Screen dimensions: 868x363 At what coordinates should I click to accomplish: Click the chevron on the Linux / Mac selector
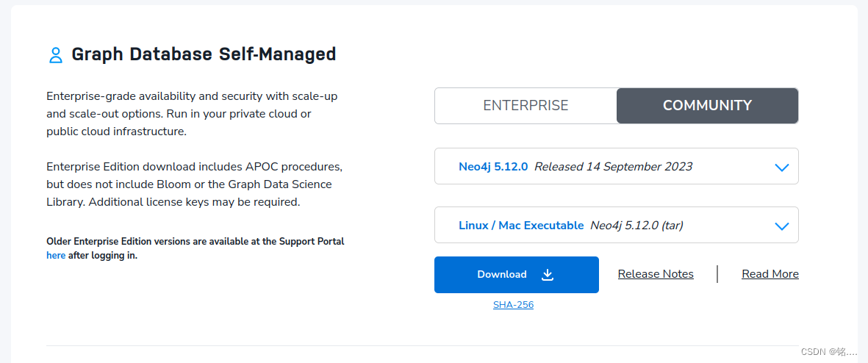[782, 226]
